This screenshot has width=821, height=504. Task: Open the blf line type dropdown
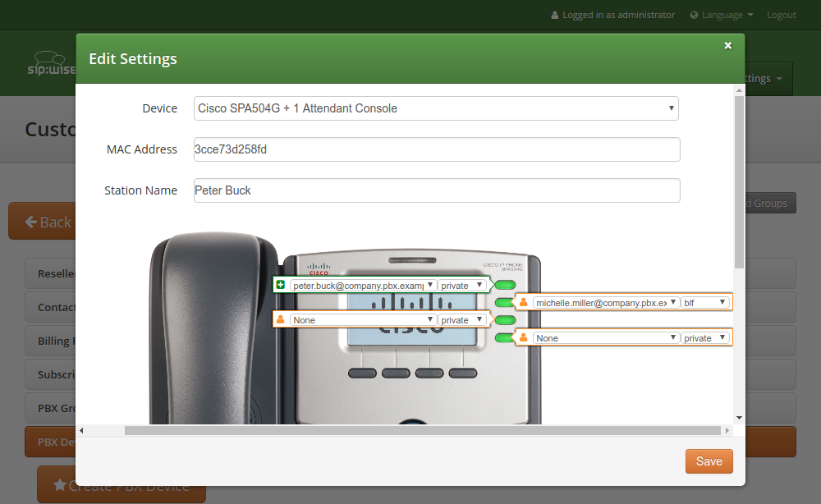tap(704, 303)
